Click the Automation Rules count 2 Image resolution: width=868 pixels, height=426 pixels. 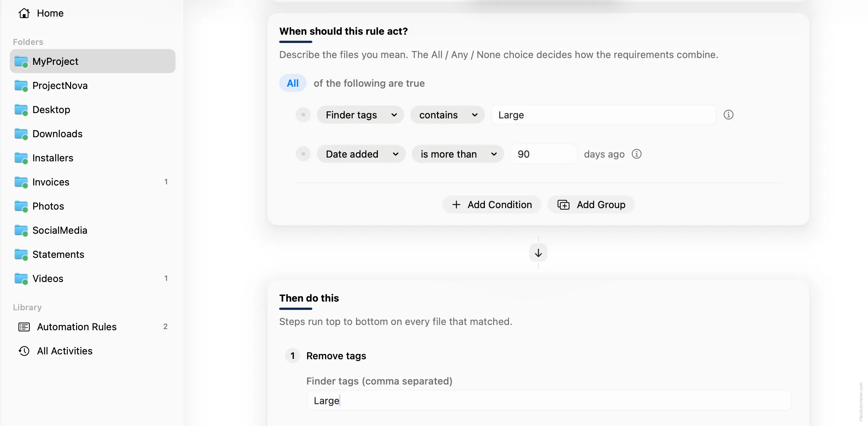tap(165, 327)
